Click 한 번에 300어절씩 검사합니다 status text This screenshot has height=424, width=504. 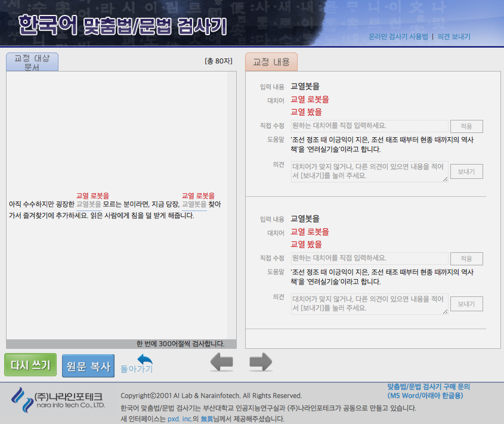(180, 344)
